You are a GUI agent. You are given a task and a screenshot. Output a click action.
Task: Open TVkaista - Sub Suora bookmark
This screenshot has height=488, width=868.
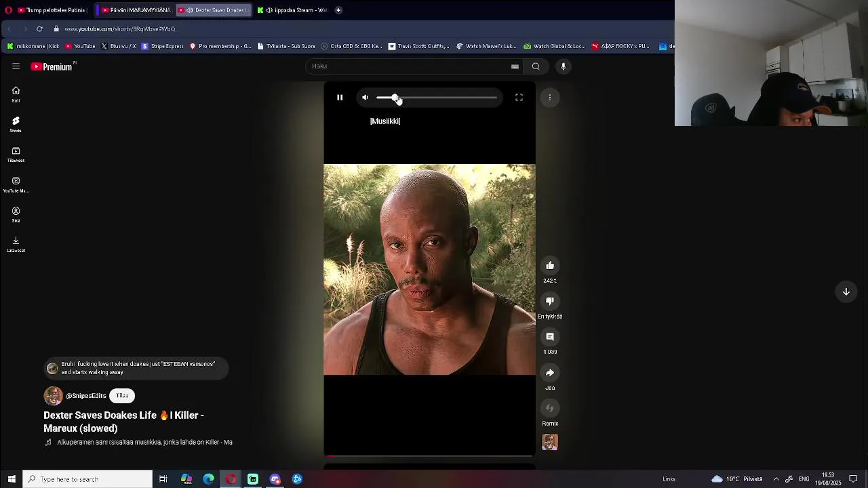click(x=286, y=46)
